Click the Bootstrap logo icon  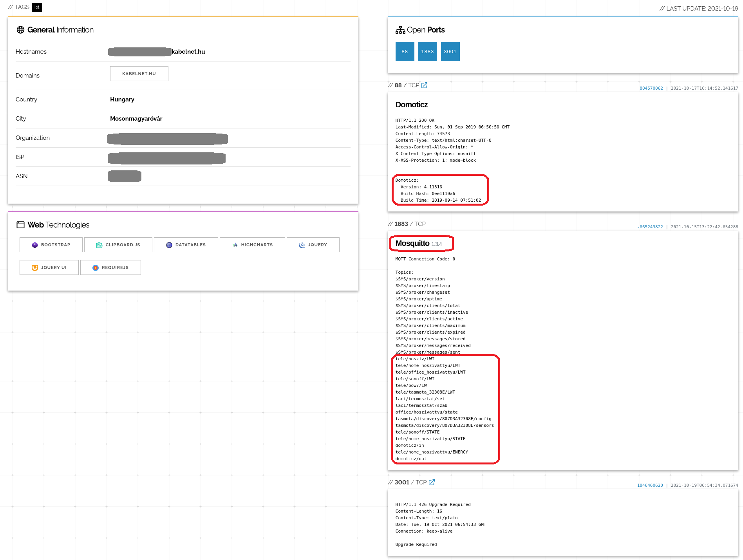pos(35,245)
